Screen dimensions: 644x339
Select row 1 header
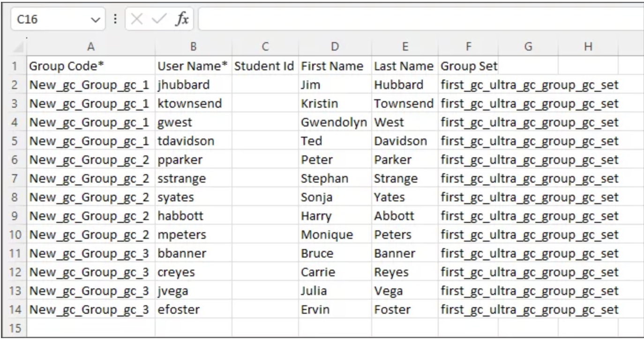click(x=13, y=66)
